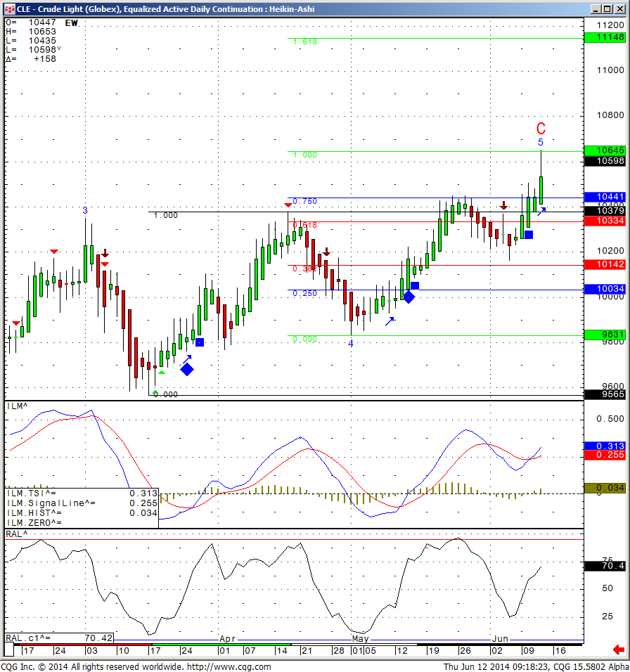Select the large blue diamond marker in March

pos(187,369)
